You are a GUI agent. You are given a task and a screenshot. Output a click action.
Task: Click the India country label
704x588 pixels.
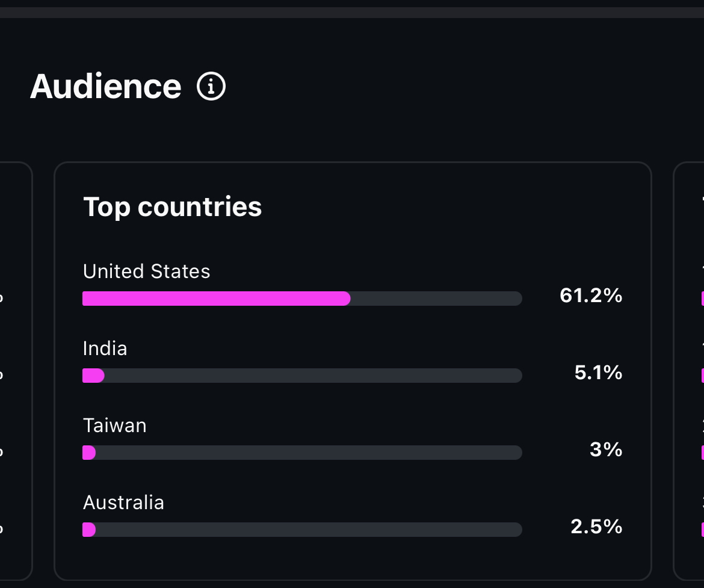click(105, 348)
